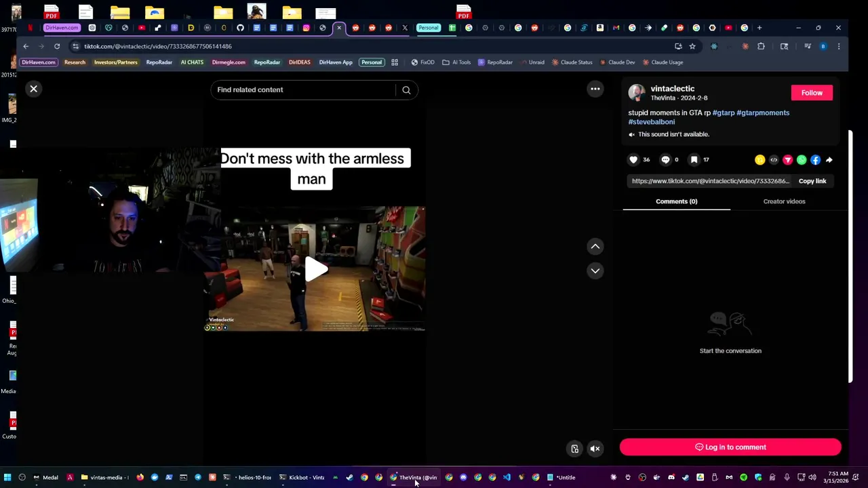Open the DirHaven.com bookmark

(38, 62)
